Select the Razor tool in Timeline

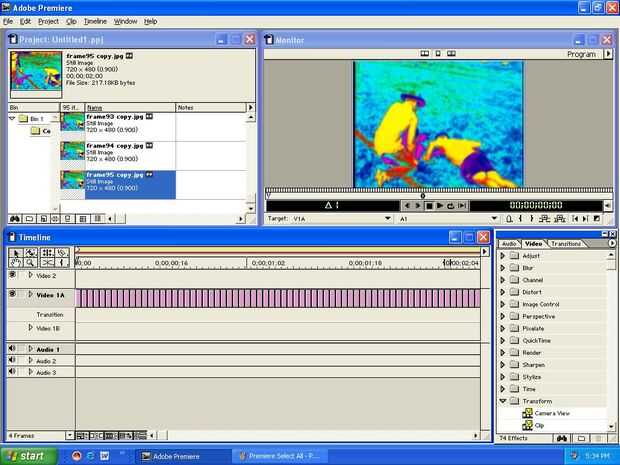click(x=62, y=253)
